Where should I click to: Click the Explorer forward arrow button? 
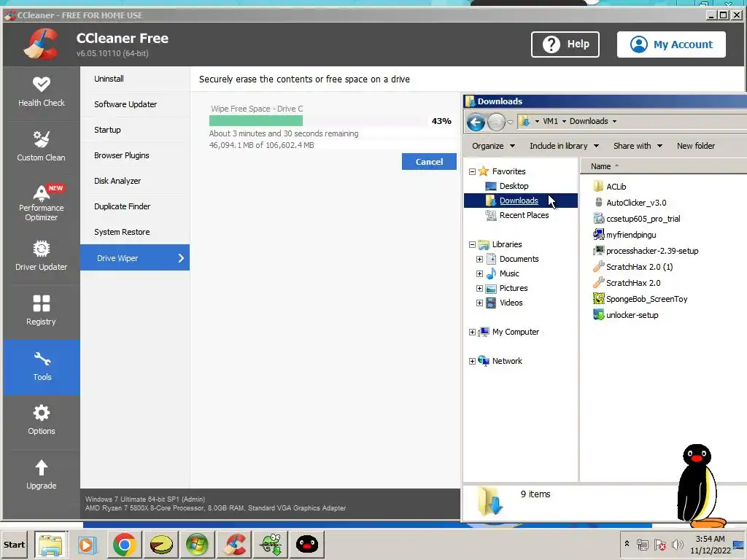(496, 122)
